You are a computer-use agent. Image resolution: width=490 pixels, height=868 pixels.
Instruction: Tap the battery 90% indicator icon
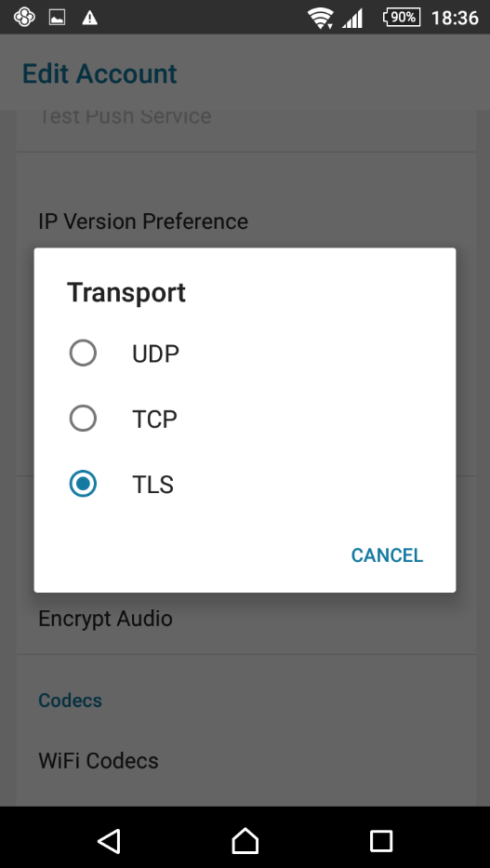coord(402,18)
